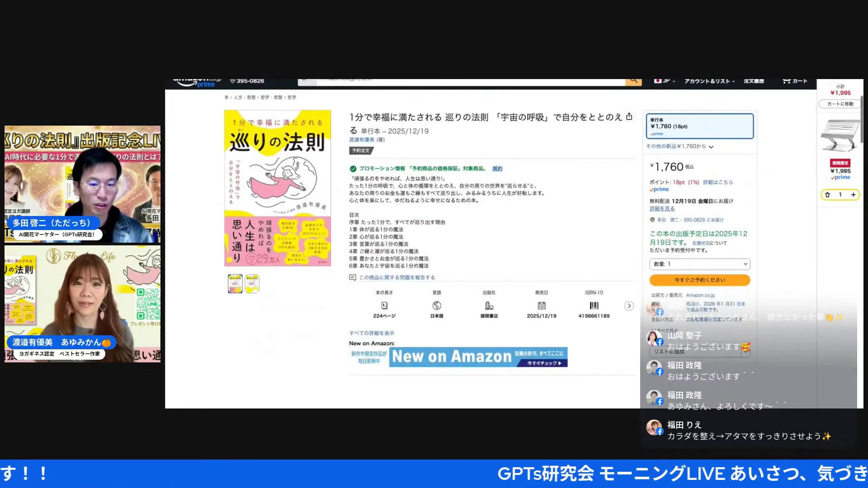
Task: Select the second book cover thumbnail
Action: (x=252, y=283)
